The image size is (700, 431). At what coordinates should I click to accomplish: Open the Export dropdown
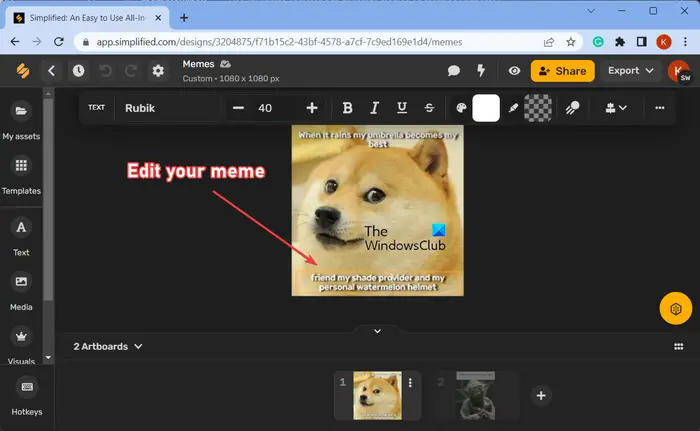pyautogui.click(x=630, y=71)
